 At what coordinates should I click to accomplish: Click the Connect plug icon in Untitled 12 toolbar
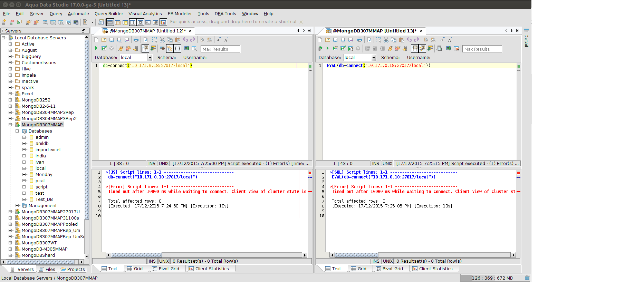point(121,49)
